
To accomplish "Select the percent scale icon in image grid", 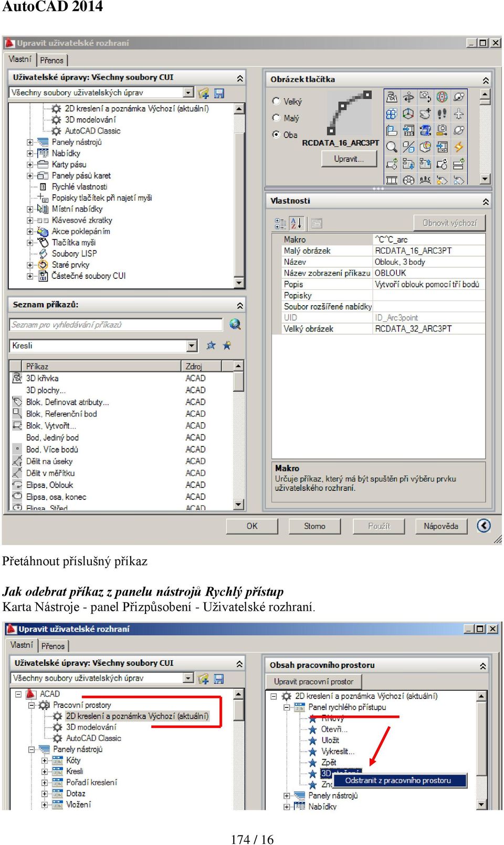I will click(x=408, y=147).
